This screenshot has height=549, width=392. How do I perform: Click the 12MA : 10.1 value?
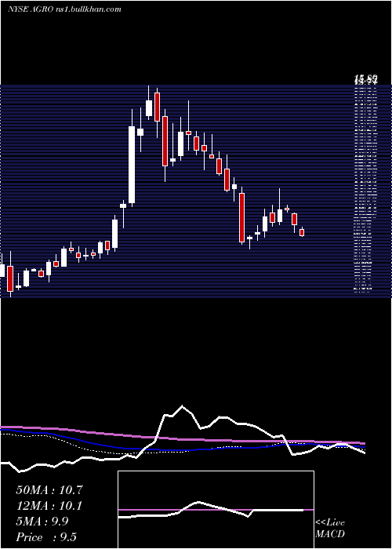(x=49, y=506)
